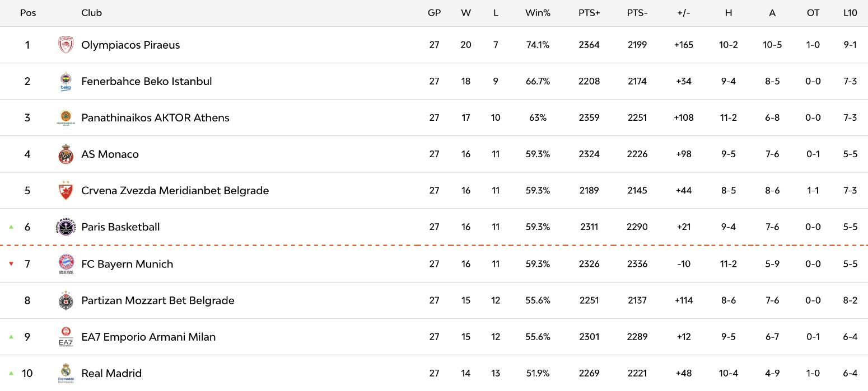The height and width of the screenshot is (391, 868).
Task: Click the Panathinaikos AKTOR Athens logo
Action: pyautogui.click(x=66, y=117)
